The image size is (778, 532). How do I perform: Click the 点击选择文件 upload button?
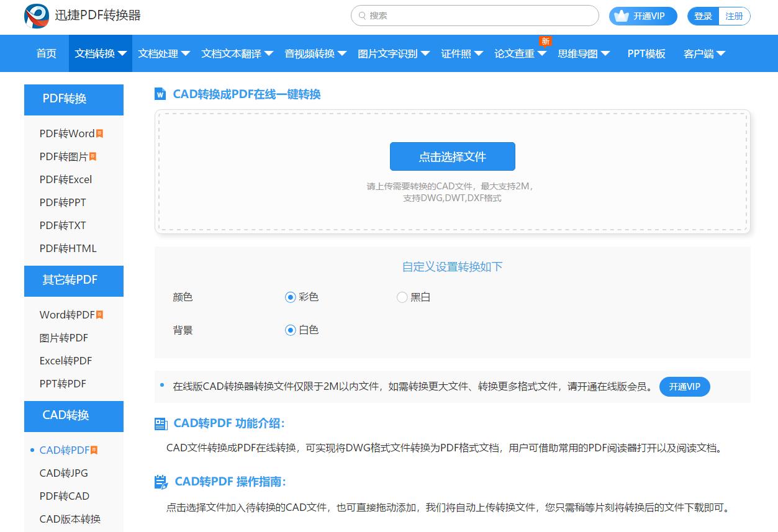pos(452,156)
